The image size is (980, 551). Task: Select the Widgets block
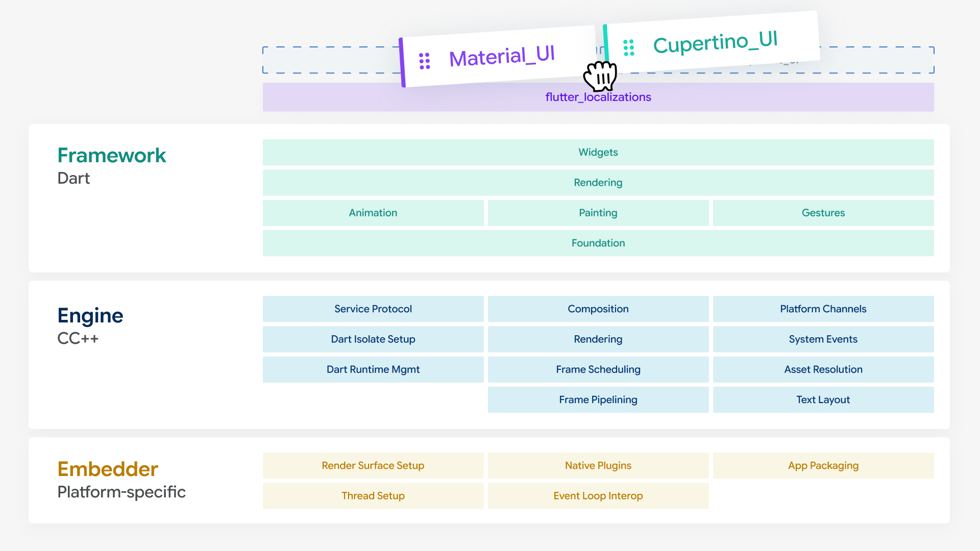[598, 152]
